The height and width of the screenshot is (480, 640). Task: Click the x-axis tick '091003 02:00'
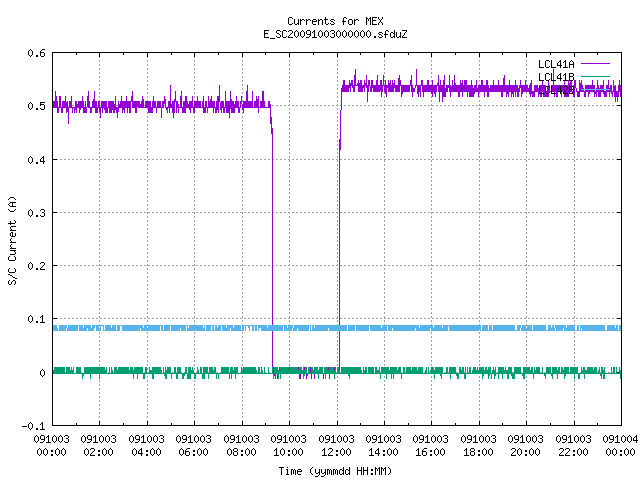[x=99, y=445]
